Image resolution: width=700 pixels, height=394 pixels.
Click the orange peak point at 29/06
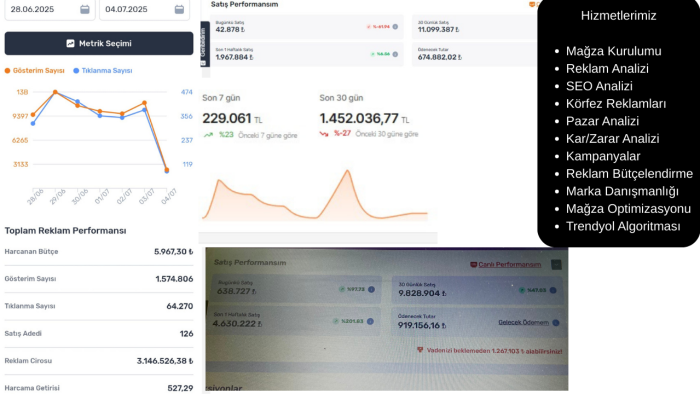[55, 92]
